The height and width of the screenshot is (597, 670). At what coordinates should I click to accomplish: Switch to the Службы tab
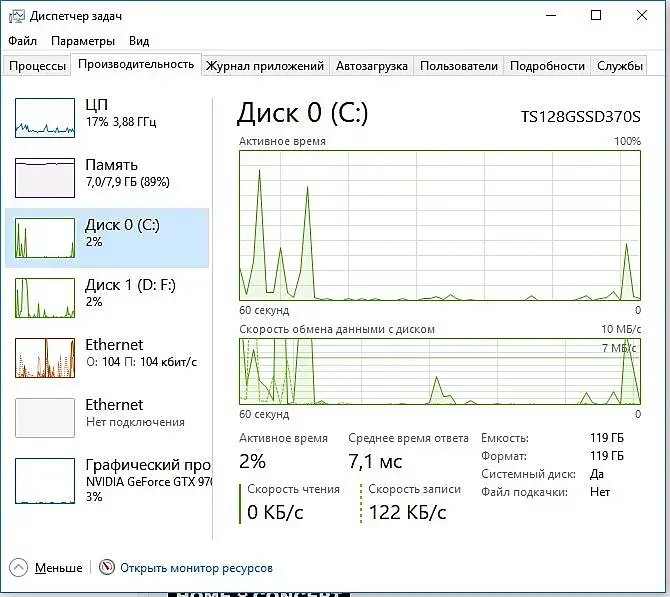620,66
